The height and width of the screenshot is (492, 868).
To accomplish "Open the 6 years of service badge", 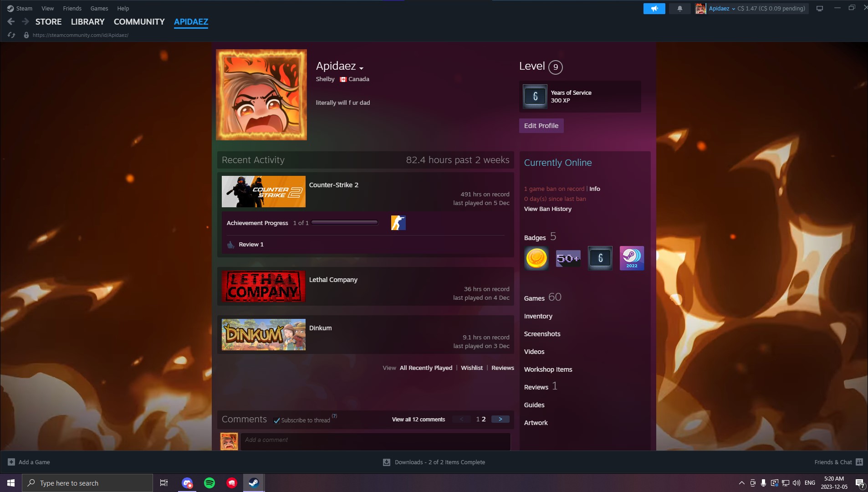I will coord(600,258).
